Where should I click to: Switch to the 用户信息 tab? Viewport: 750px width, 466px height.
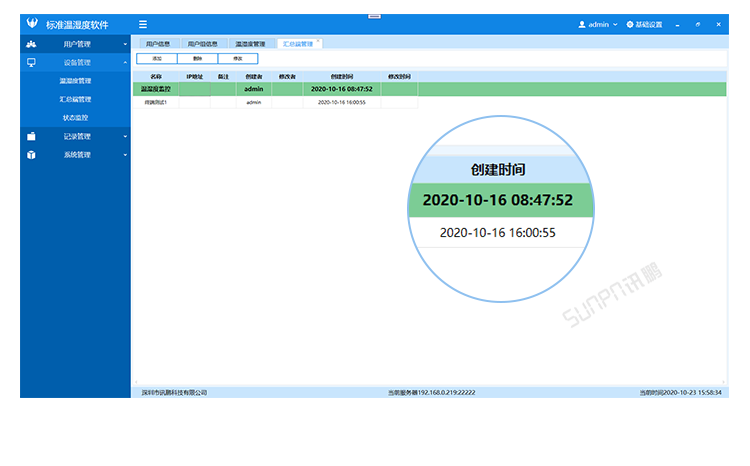157,44
